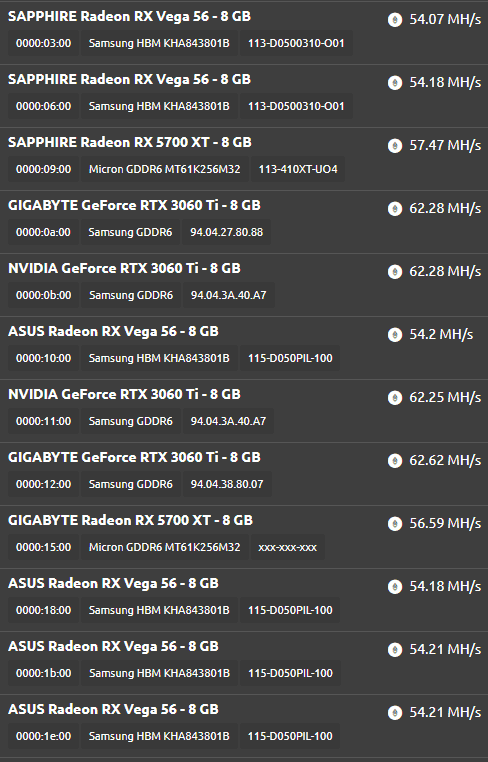Click Ethereum coin icon beside 57.47 MH/s
This screenshot has height=762, width=488.
point(395,146)
